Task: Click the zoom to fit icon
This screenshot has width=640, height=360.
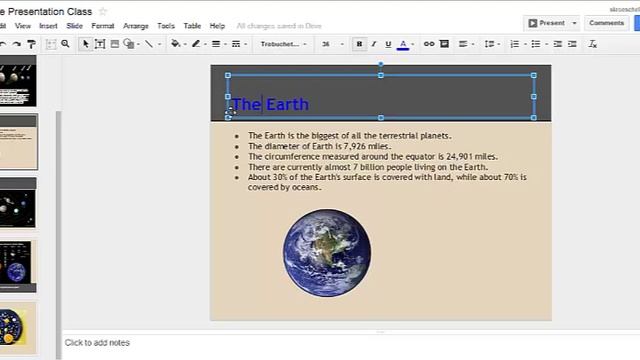Action: (x=51, y=44)
